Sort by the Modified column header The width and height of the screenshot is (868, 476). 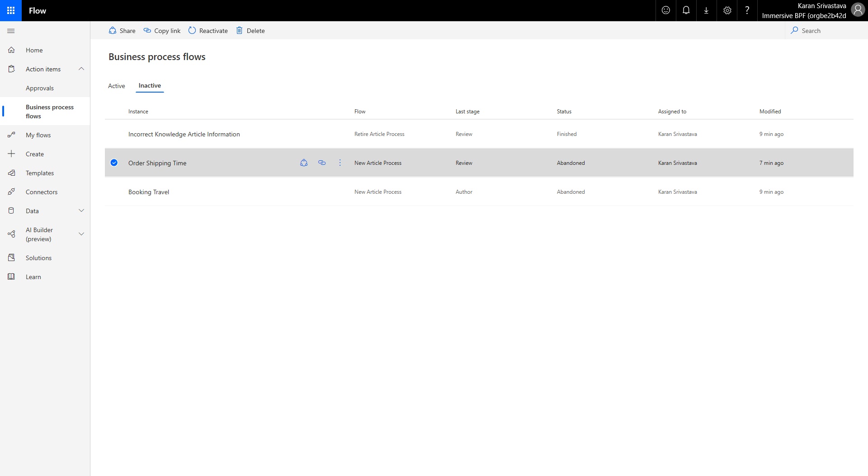point(770,112)
